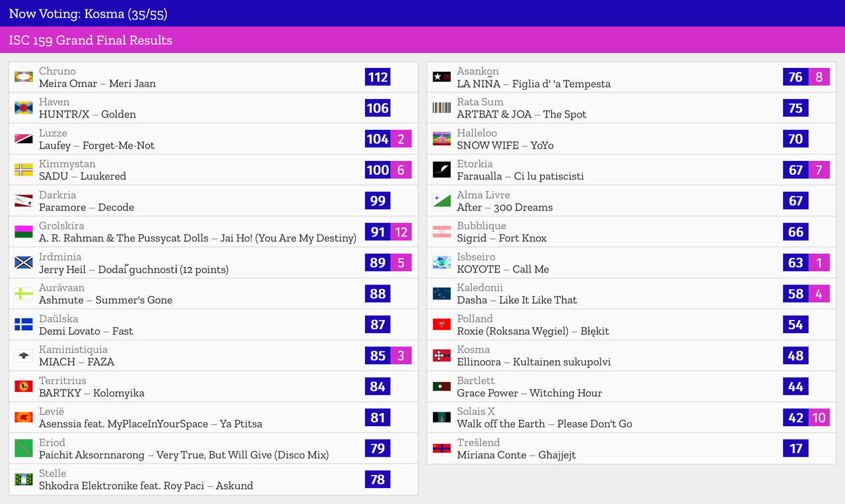
Task: Click the Haven flag icon
Action: click(24, 108)
